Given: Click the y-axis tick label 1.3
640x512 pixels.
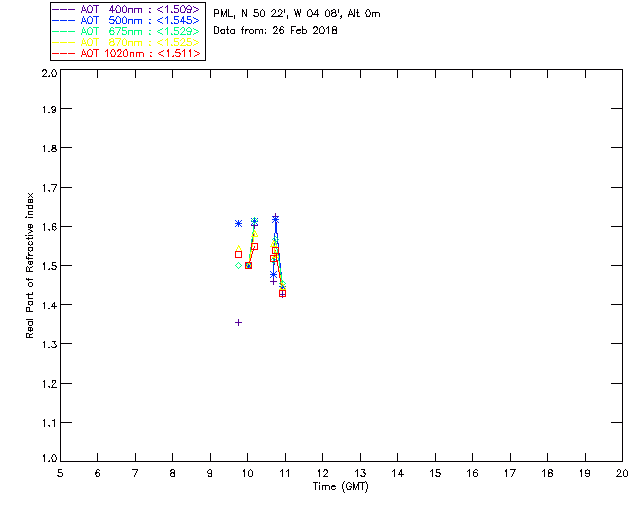Looking at the screenshot, I should 49,345.
